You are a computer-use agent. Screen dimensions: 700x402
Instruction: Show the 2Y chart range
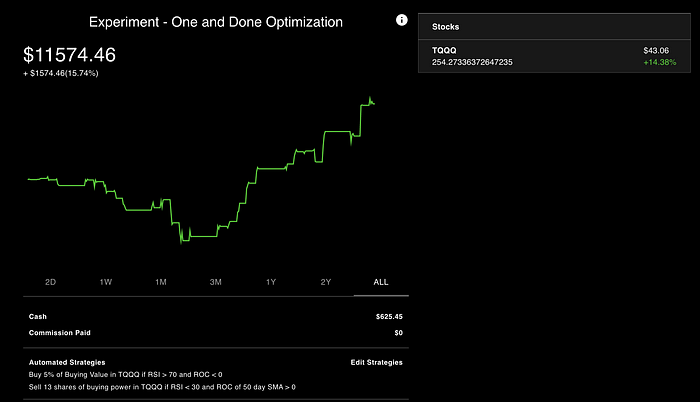(x=326, y=282)
